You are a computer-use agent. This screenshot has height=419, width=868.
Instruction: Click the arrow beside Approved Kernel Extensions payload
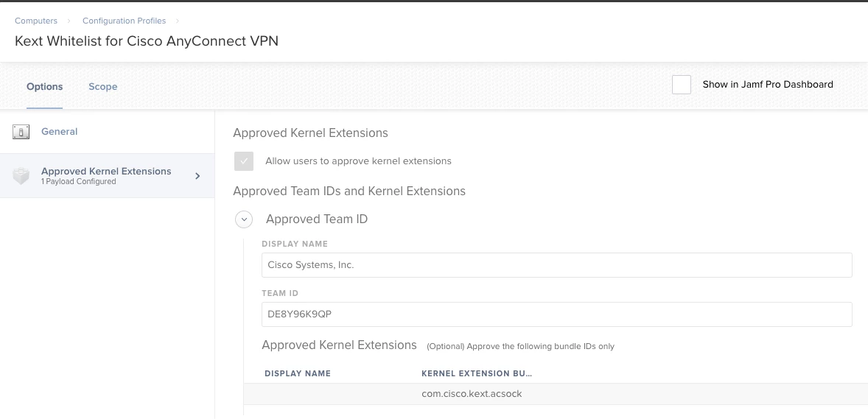click(x=197, y=176)
